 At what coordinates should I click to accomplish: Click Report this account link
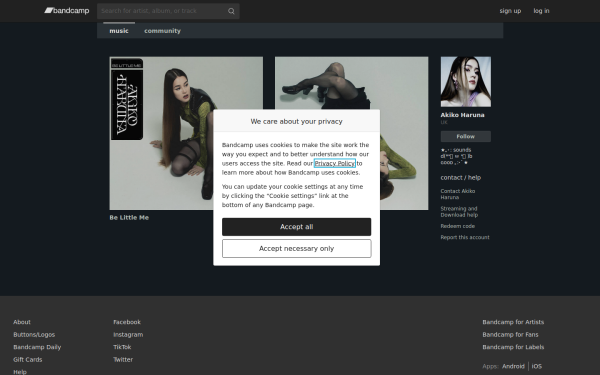(465, 237)
